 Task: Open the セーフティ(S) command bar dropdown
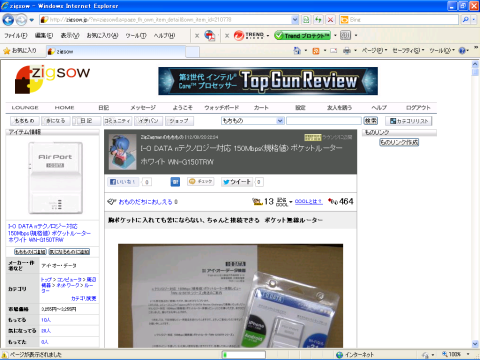[x=408, y=51]
